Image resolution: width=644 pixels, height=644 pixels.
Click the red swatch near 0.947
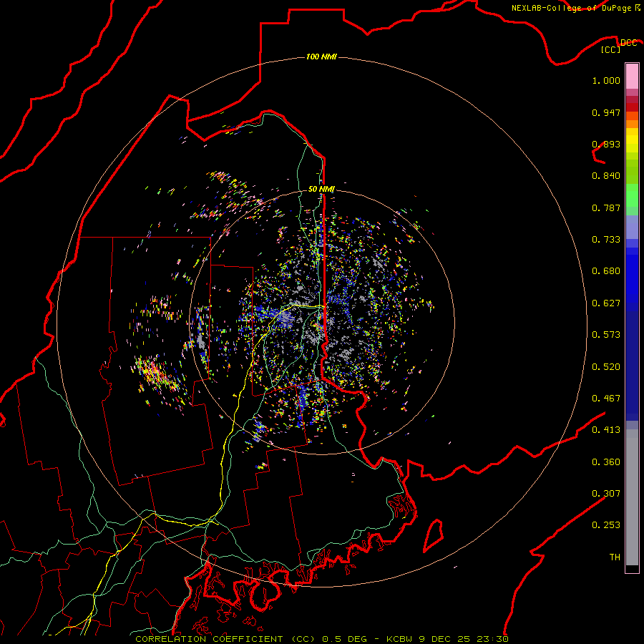[632, 107]
